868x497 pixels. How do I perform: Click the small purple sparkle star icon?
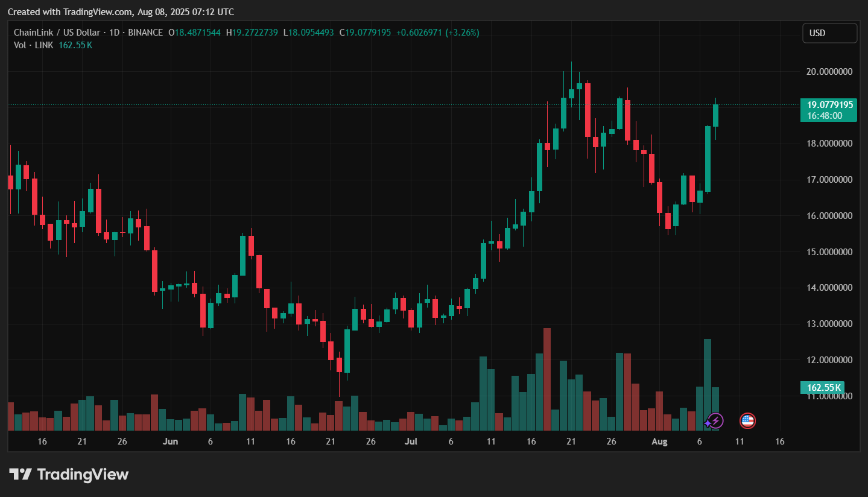(708, 424)
